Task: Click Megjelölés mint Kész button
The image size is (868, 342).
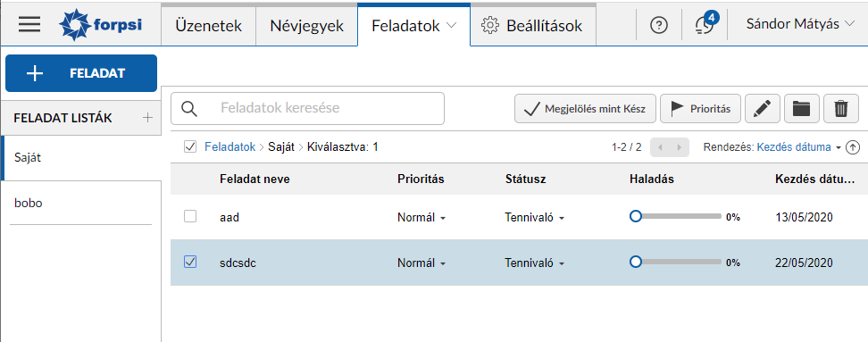Action: click(586, 108)
